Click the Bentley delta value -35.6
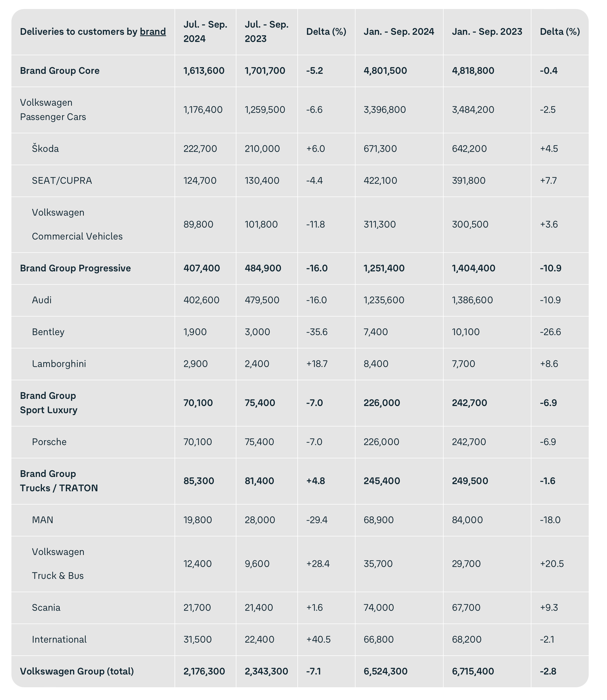This screenshot has width=607, height=700. pyautogui.click(x=317, y=332)
